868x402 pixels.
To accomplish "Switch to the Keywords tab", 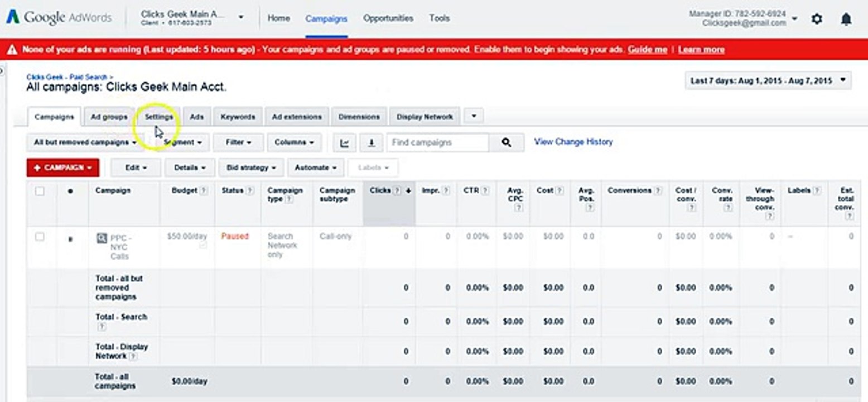I will [238, 117].
